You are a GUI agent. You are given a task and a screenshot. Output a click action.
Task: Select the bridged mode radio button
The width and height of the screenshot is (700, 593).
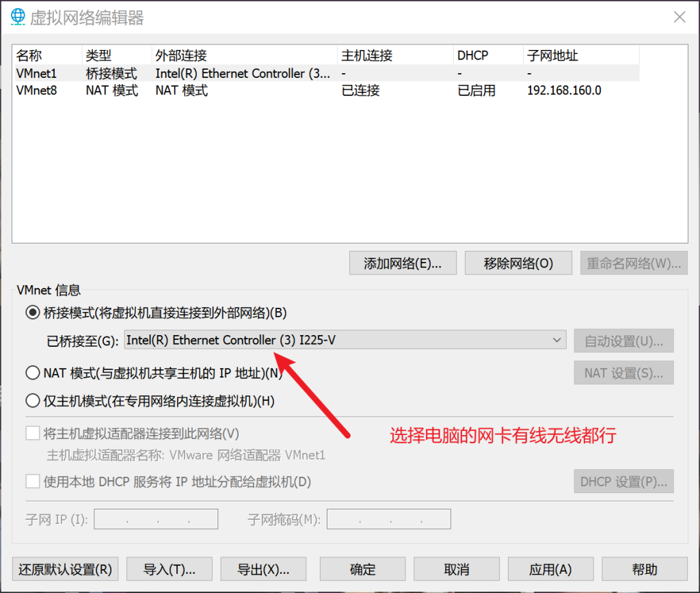pyautogui.click(x=33, y=313)
